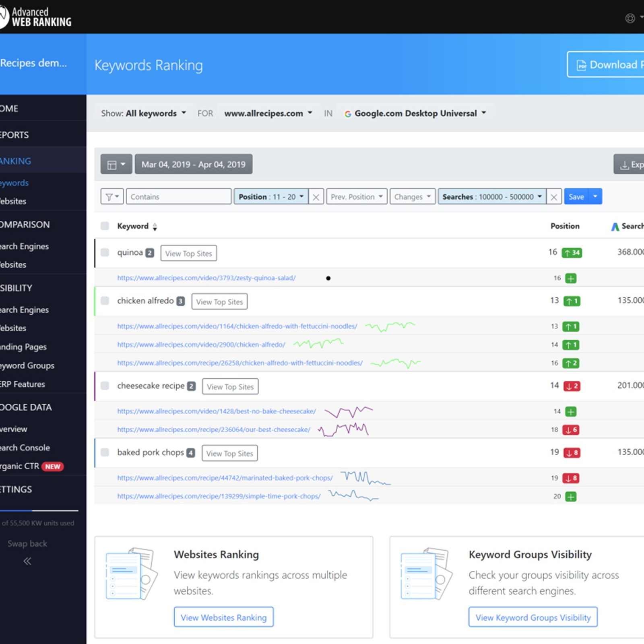Toggle the select-all keywords checkbox in the header
This screenshot has height=644, width=644.
[x=105, y=226]
